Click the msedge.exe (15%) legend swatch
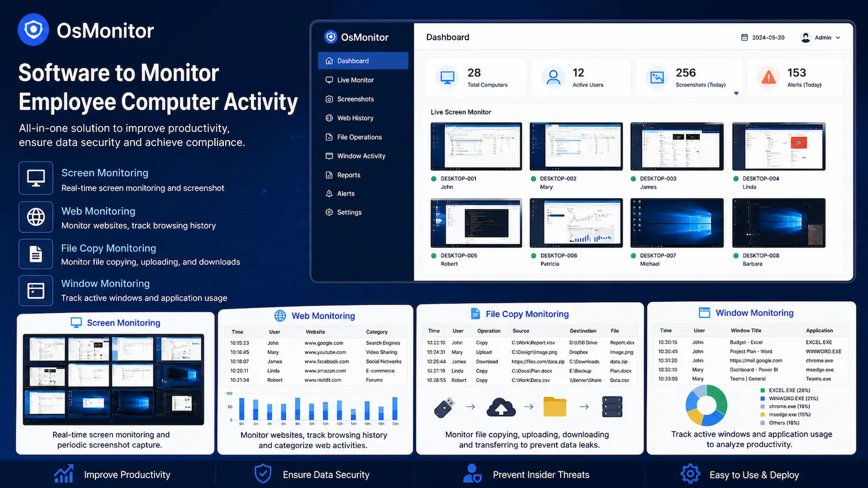868x488 pixels. [763, 415]
